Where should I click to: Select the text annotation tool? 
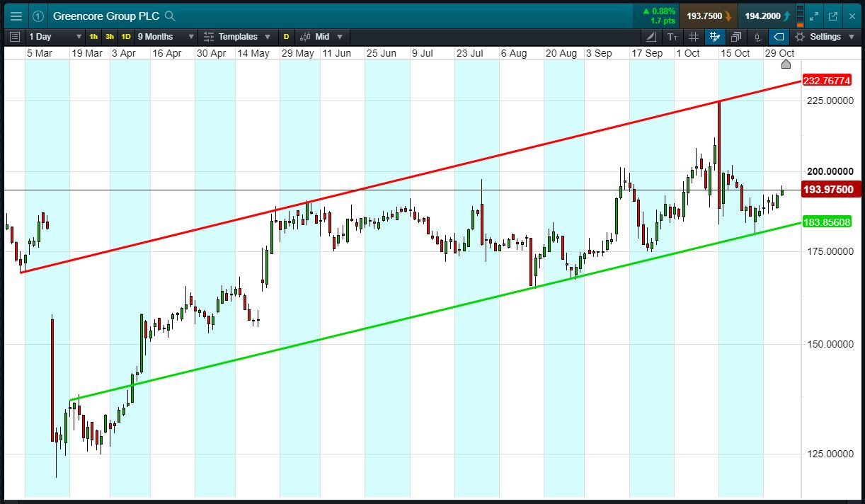tap(672, 37)
